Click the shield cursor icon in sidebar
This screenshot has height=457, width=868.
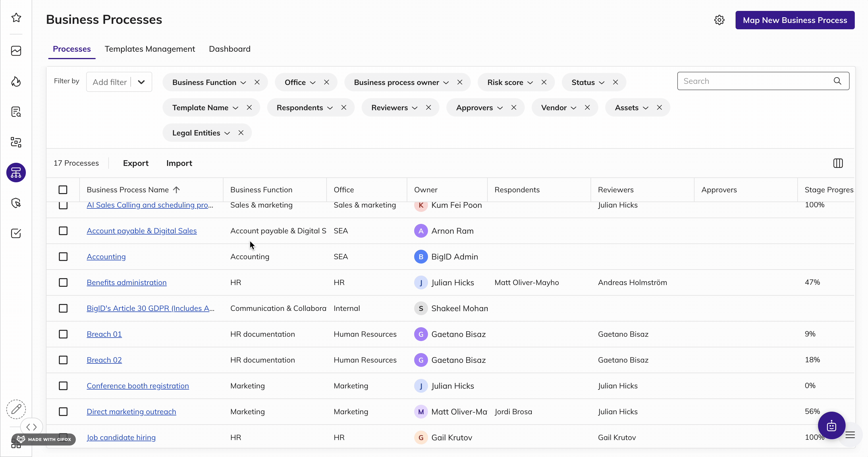pos(16,203)
